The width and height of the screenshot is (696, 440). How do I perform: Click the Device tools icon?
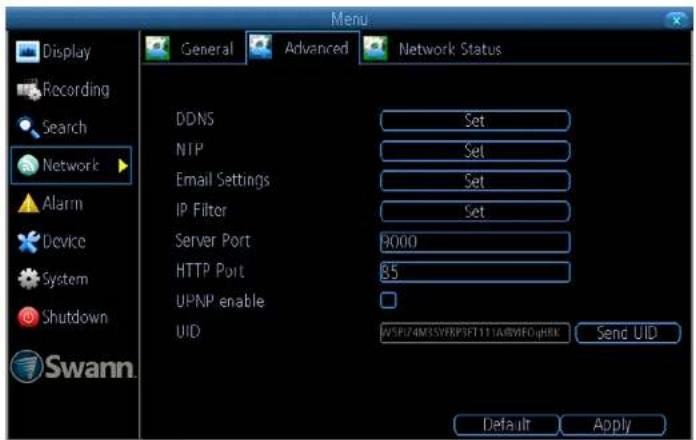tap(28, 242)
